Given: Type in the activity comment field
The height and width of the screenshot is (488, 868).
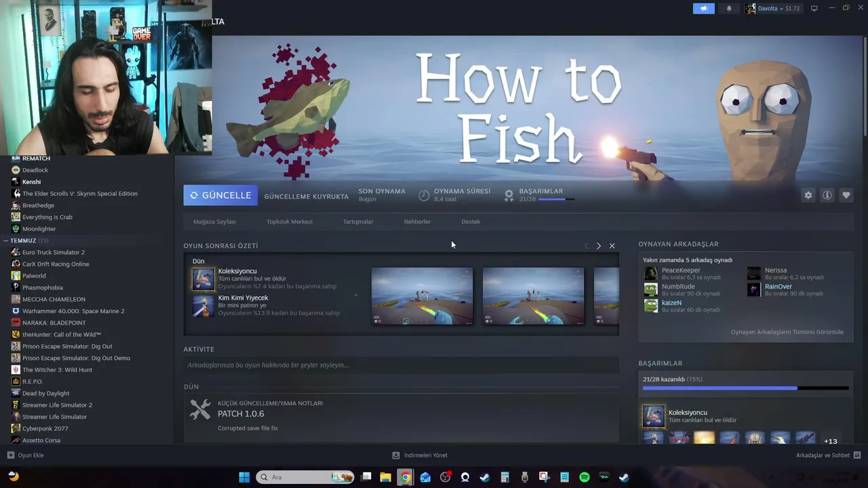Looking at the screenshot, I should (401, 365).
